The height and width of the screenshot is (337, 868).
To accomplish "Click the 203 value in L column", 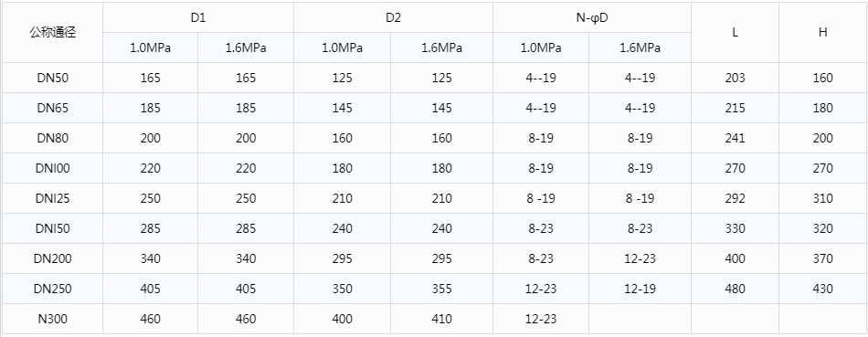I will pyautogui.click(x=735, y=78).
